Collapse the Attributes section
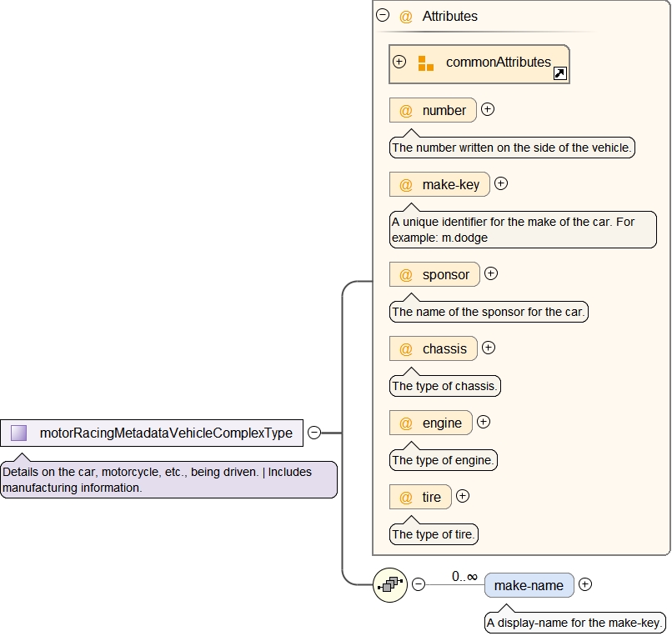672x636 pixels. point(383,15)
